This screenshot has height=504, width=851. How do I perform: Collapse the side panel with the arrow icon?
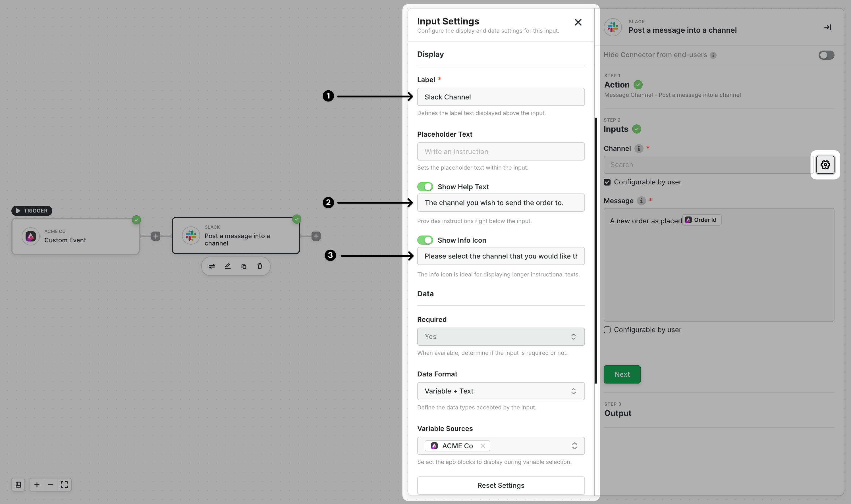(828, 27)
